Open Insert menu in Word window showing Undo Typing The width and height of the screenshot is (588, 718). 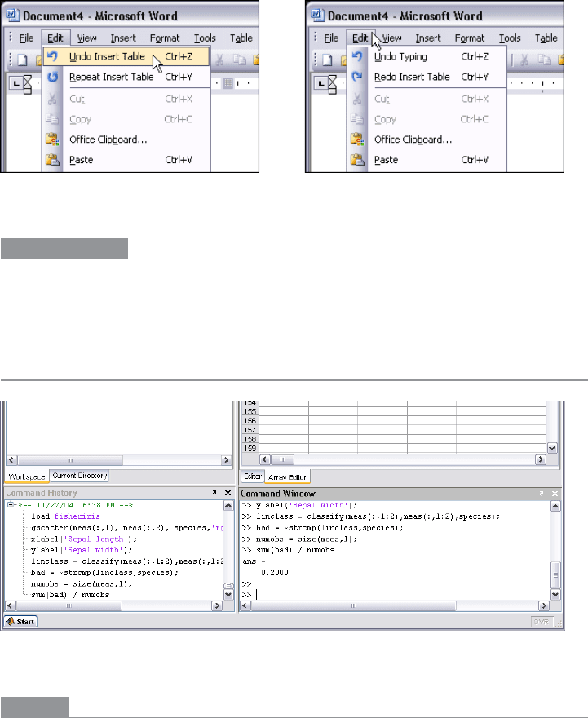428,38
